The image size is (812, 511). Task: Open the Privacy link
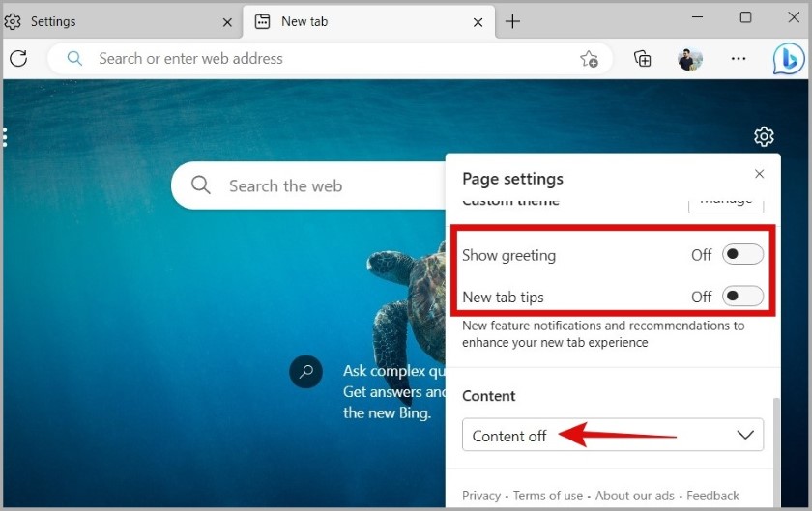(481, 496)
